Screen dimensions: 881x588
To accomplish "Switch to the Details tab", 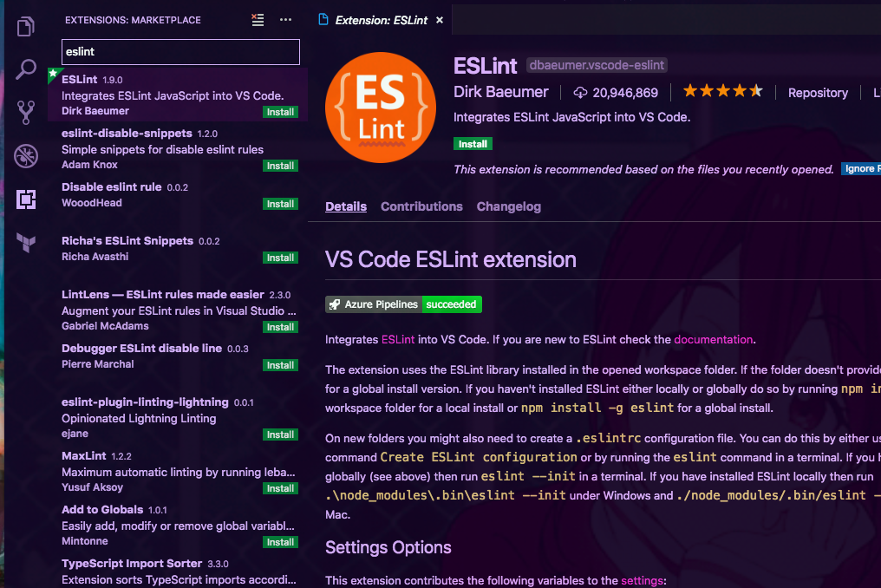I will [345, 206].
